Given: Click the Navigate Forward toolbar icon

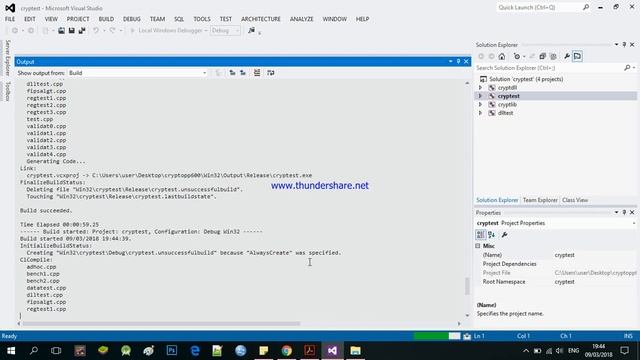Looking at the screenshot, I should [x=31, y=31].
